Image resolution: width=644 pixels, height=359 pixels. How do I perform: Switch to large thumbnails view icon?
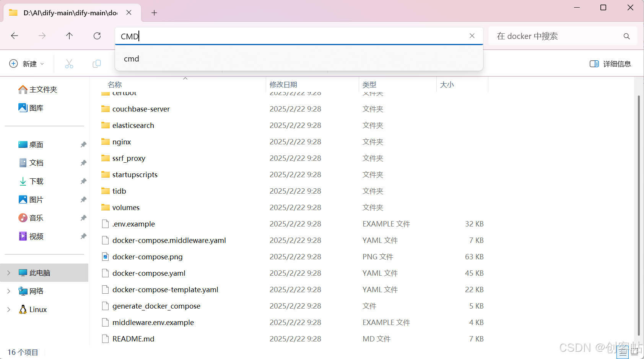coord(635,352)
